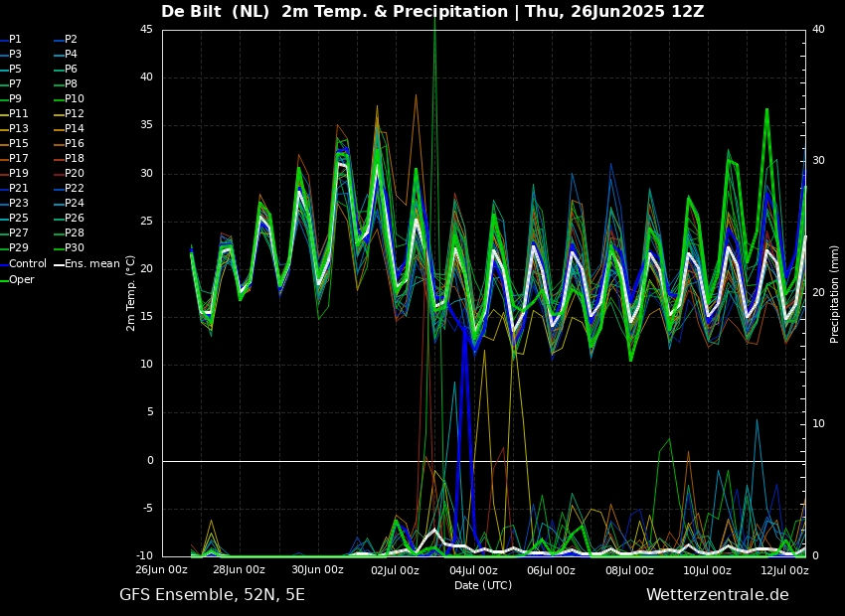
Task: Click the P5 legend entry
Action: pos(11,69)
